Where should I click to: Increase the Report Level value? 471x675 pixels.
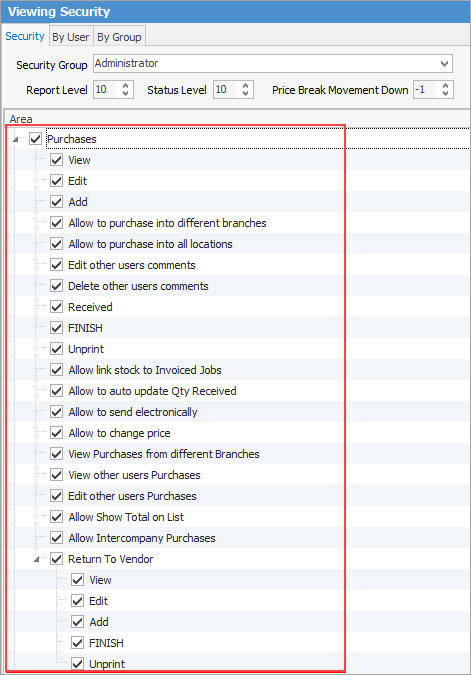[125, 86]
